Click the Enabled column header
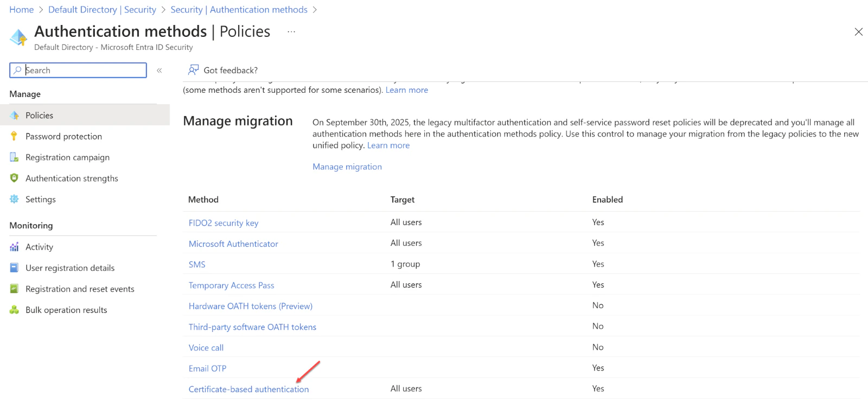 tap(608, 200)
